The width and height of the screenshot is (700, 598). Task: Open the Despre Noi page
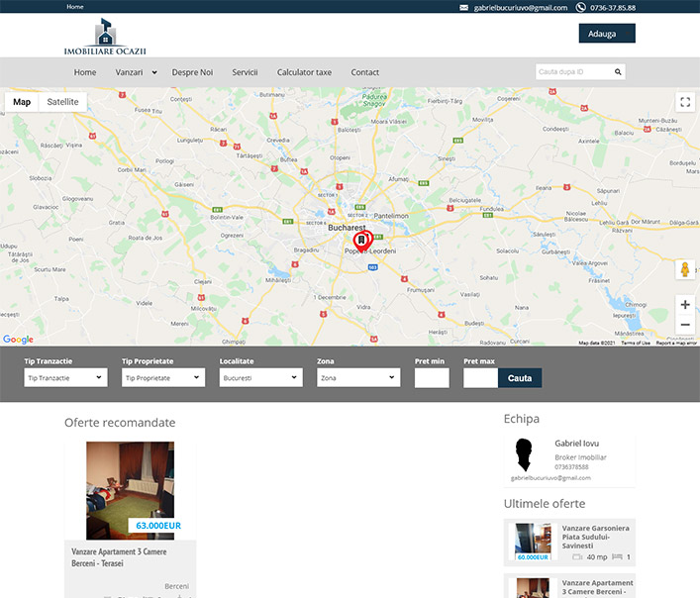point(192,72)
